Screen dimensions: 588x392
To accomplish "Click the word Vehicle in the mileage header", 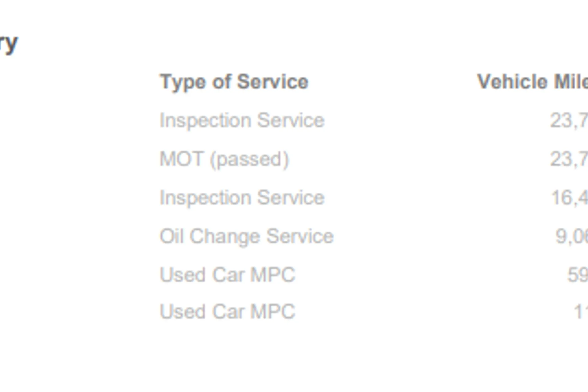I will (x=512, y=82).
